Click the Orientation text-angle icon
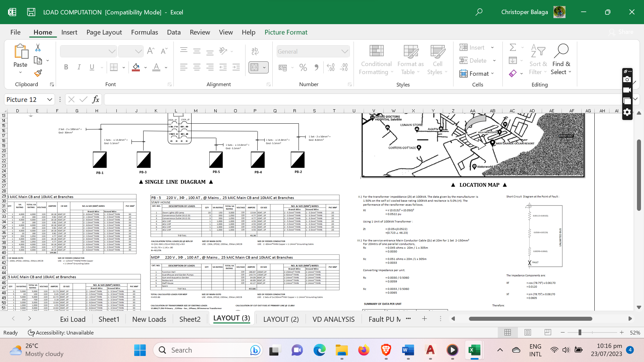644x362 pixels. point(223,51)
